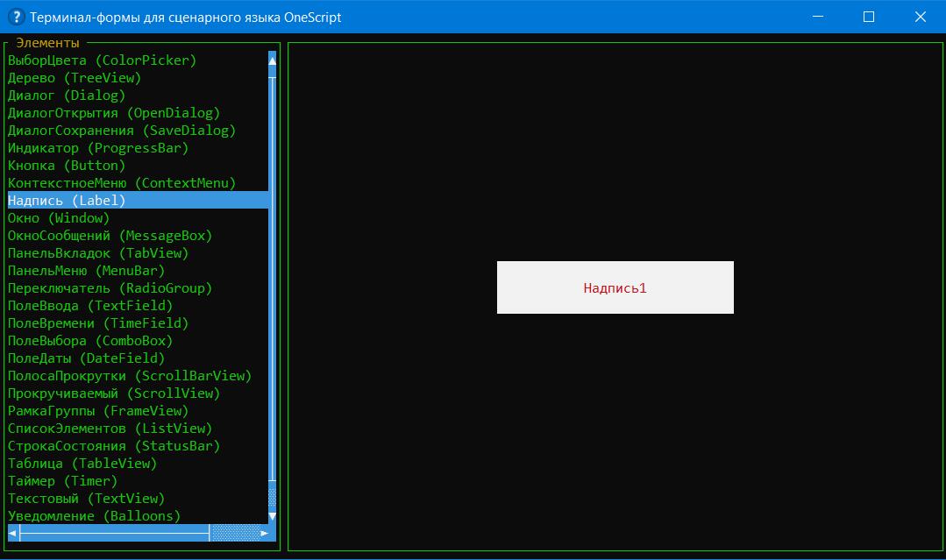
Task: Minimize the application window
Action: [x=818, y=17]
